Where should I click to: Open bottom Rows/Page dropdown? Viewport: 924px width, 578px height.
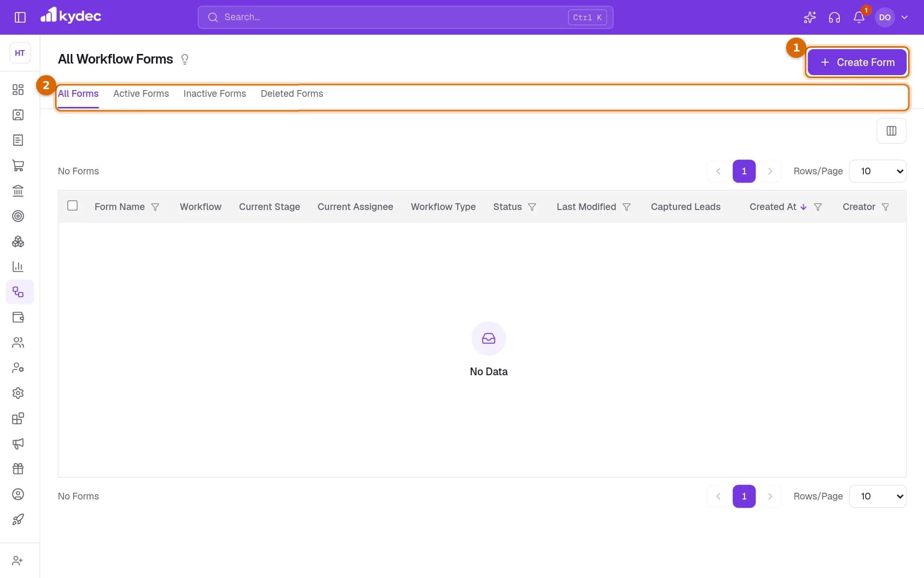click(878, 496)
